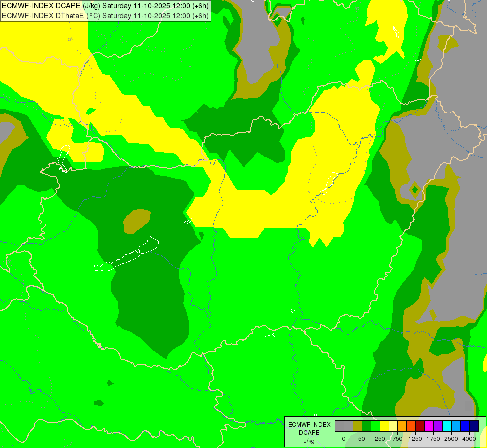Click the 1250 legend tick value
Screen dimensions: 487x448
pos(415,439)
